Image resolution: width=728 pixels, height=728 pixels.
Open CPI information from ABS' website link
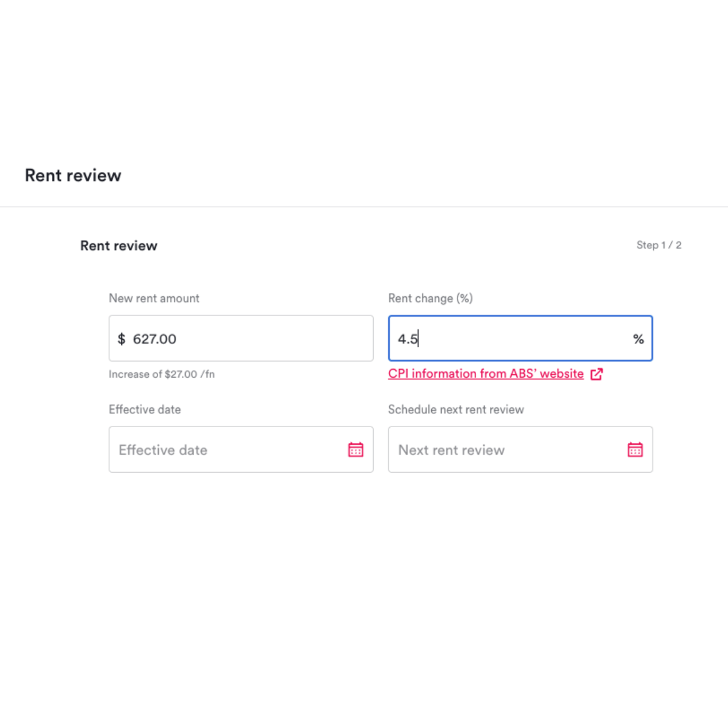pos(486,374)
